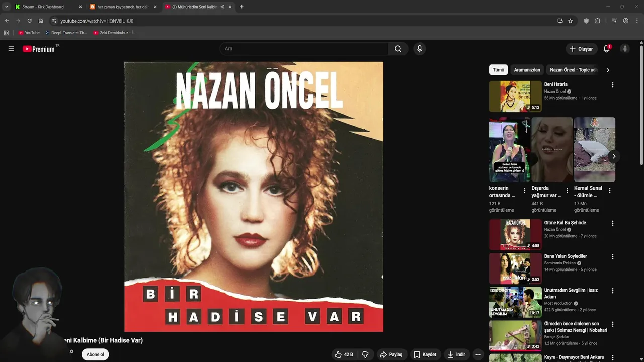Open 'Dışarda yağmur var' short thumbnail

point(552,149)
